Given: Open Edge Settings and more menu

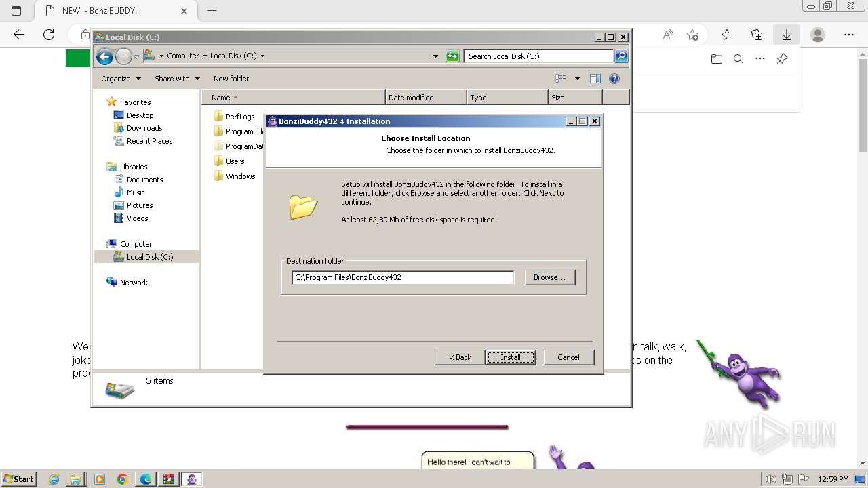Looking at the screenshot, I should pyautogui.click(x=849, y=35).
